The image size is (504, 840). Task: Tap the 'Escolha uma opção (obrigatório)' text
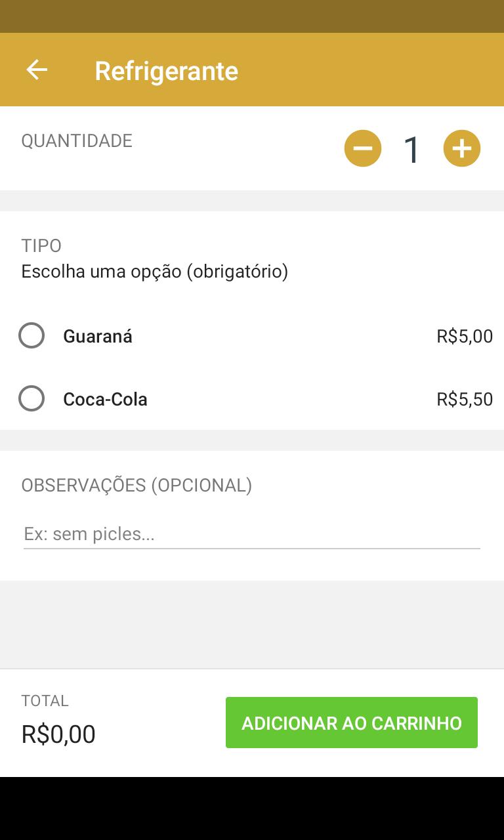point(154,271)
